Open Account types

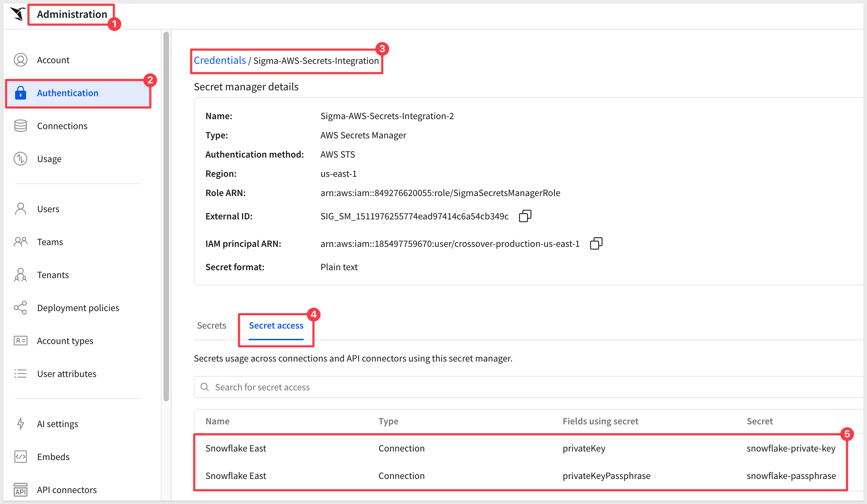pos(65,341)
